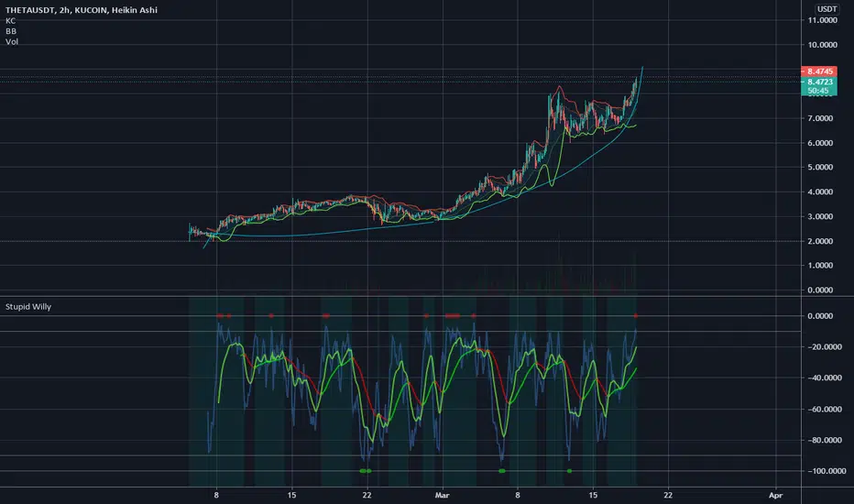Click the red 8.4745 price tag
This screenshot has width=854, height=504.
[819, 71]
